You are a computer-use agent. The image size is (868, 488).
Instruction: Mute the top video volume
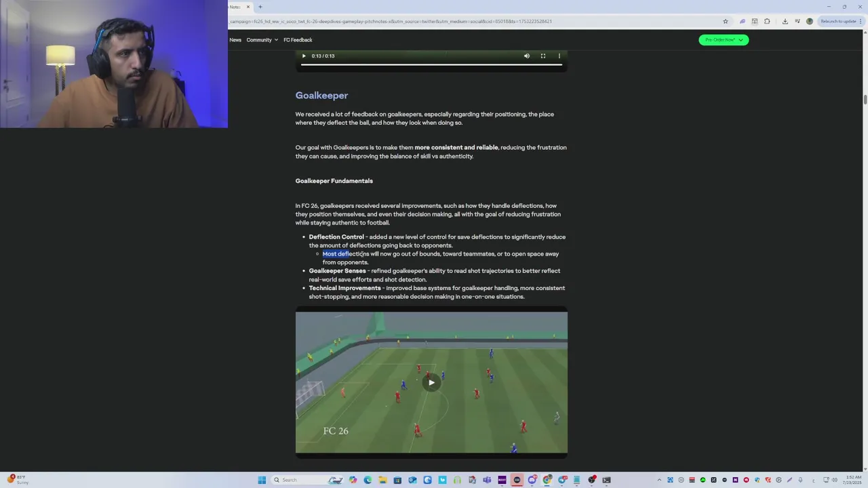point(526,56)
